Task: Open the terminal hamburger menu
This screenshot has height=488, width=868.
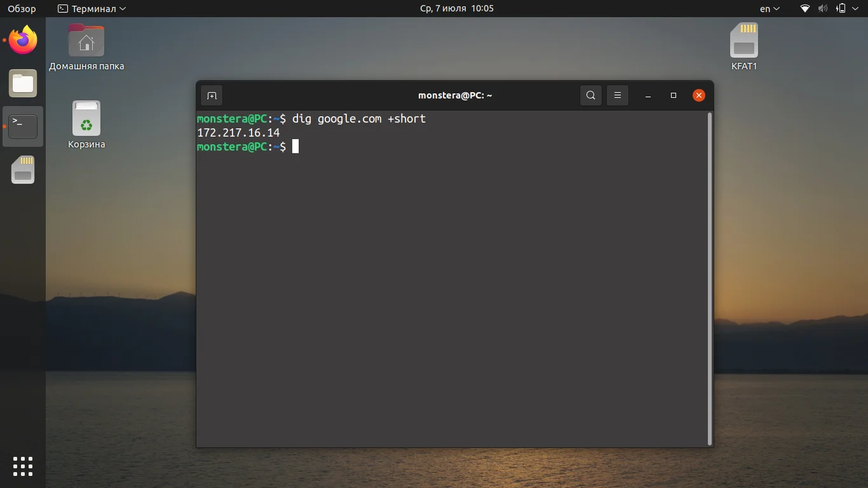Action: pyautogui.click(x=618, y=95)
